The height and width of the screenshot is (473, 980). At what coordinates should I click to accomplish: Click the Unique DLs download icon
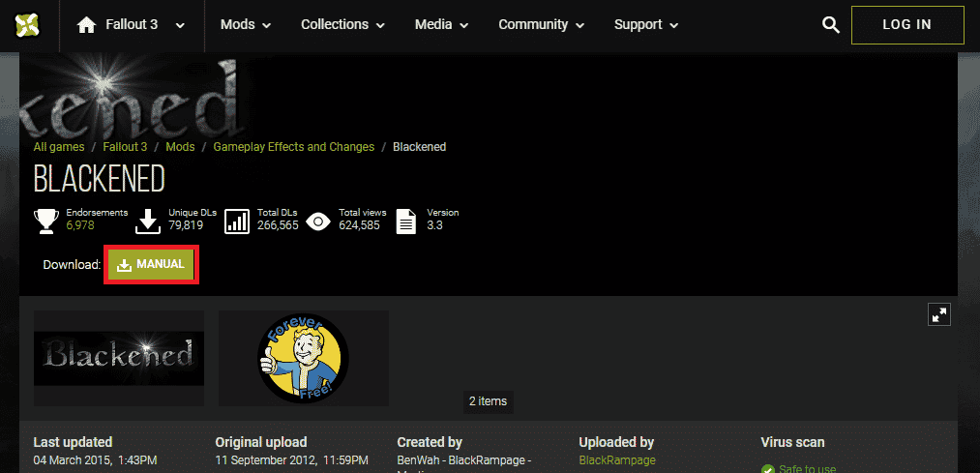[x=148, y=222]
